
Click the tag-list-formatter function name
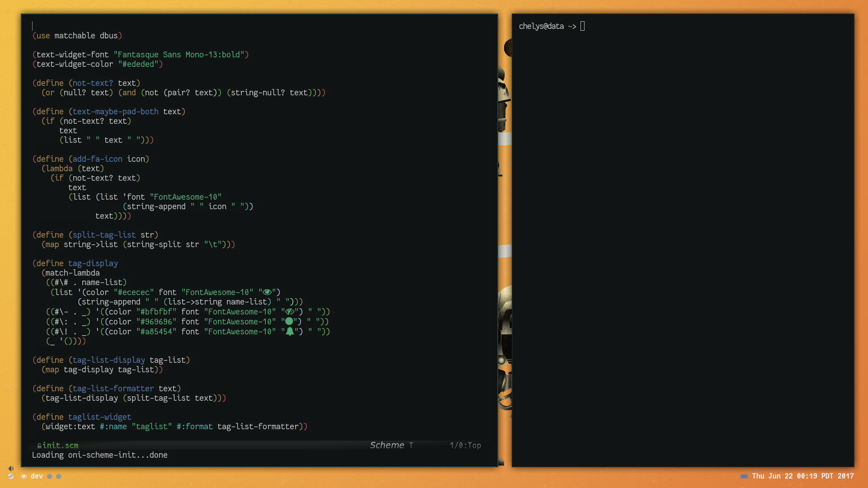click(x=113, y=389)
